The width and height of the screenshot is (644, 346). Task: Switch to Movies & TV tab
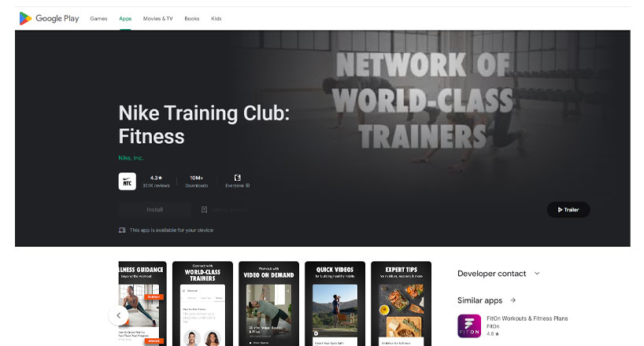(x=157, y=18)
